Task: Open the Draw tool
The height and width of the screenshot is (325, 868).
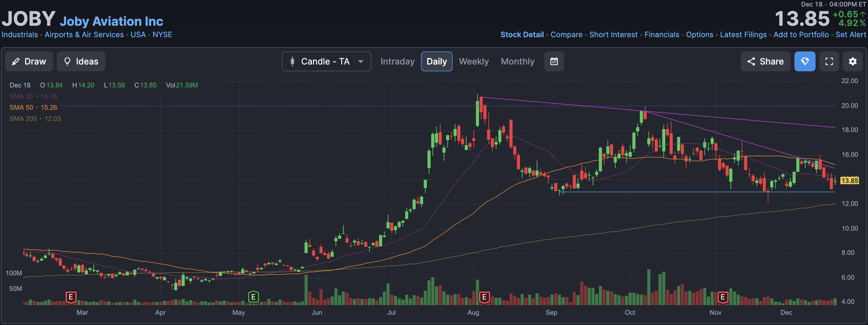Action: (x=29, y=61)
